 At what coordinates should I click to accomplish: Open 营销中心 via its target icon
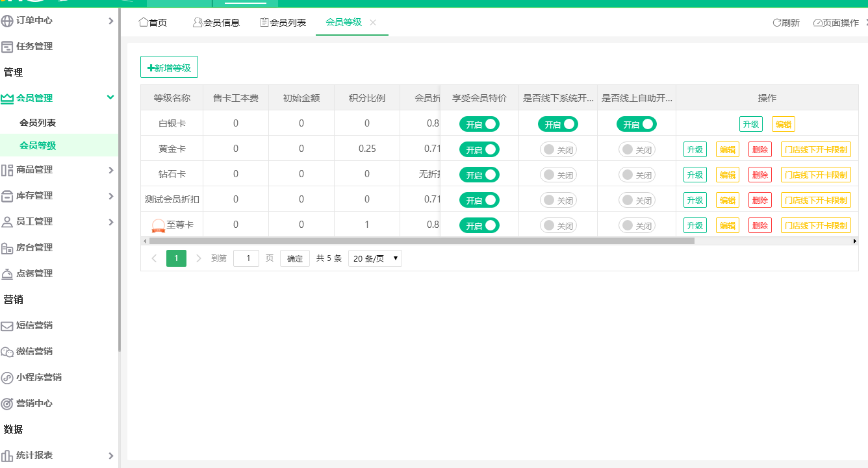[7, 404]
